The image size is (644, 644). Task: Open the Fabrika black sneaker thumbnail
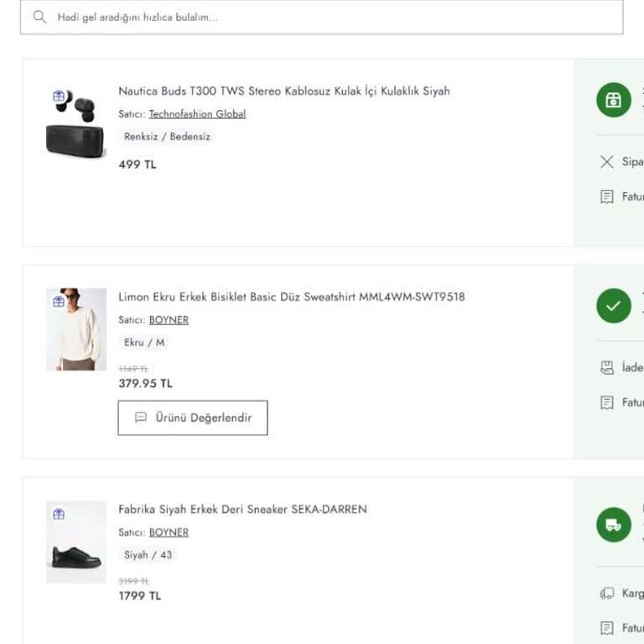(x=76, y=542)
